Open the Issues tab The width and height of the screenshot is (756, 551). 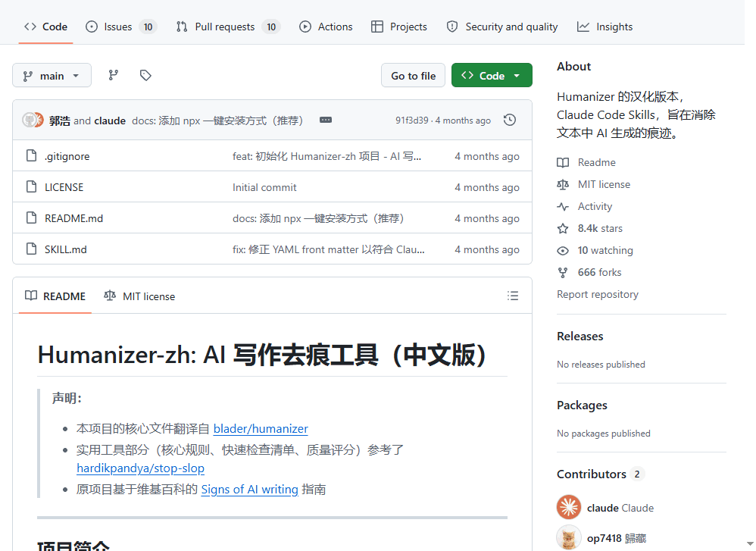click(x=121, y=27)
